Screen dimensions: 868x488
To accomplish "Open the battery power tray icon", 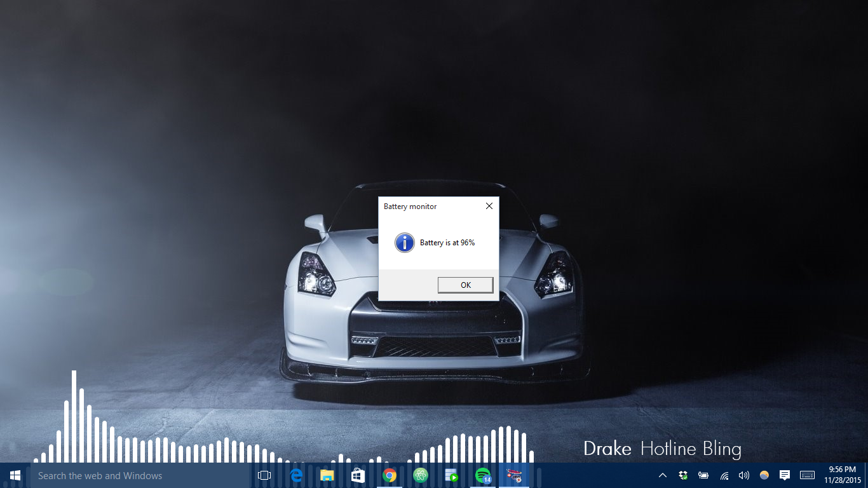I will [703, 475].
